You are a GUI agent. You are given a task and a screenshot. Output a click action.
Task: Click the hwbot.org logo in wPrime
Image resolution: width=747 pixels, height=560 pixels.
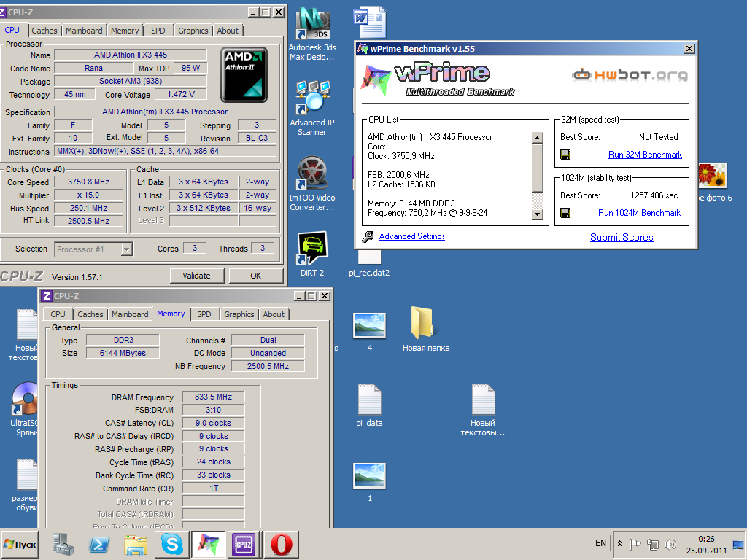630,75
